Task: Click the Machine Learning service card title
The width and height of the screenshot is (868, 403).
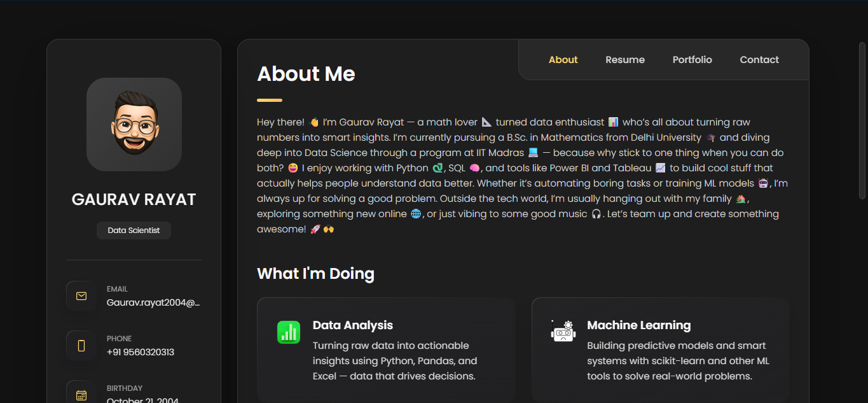Action: (639, 325)
